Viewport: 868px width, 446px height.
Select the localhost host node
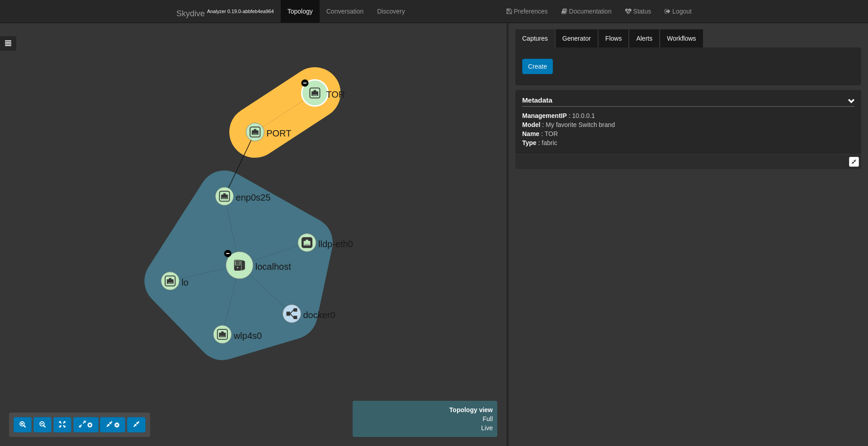pyautogui.click(x=239, y=265)
